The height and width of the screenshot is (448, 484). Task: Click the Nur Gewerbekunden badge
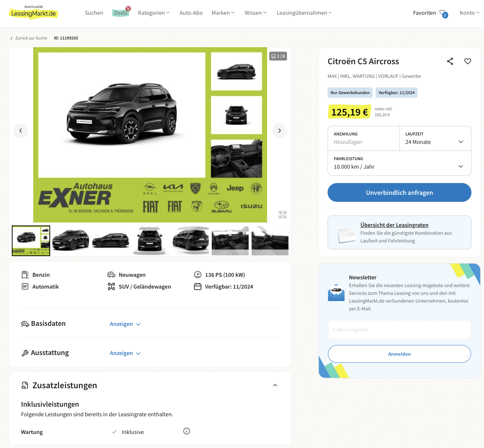[350, 93]
